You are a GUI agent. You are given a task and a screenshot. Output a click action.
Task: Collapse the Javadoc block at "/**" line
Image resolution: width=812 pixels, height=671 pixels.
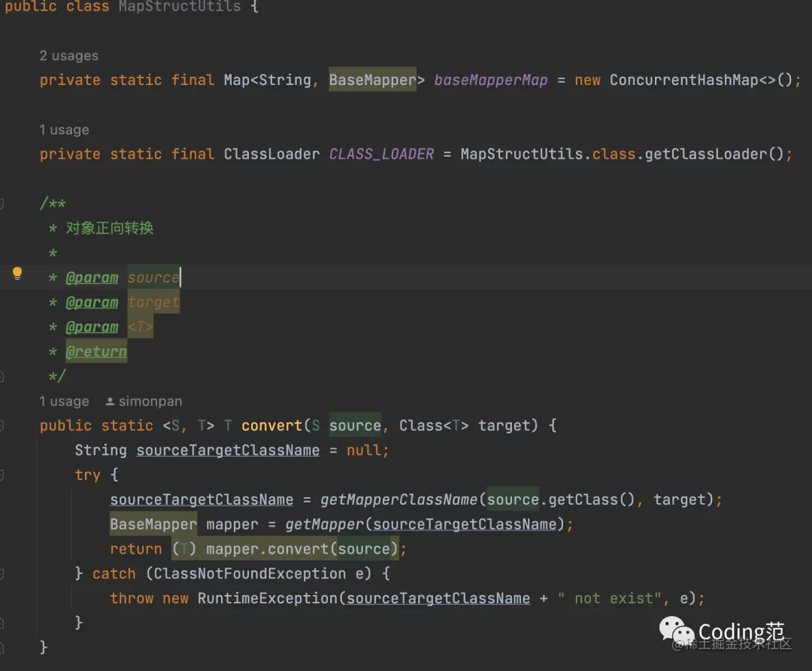(x=2, y=204)
